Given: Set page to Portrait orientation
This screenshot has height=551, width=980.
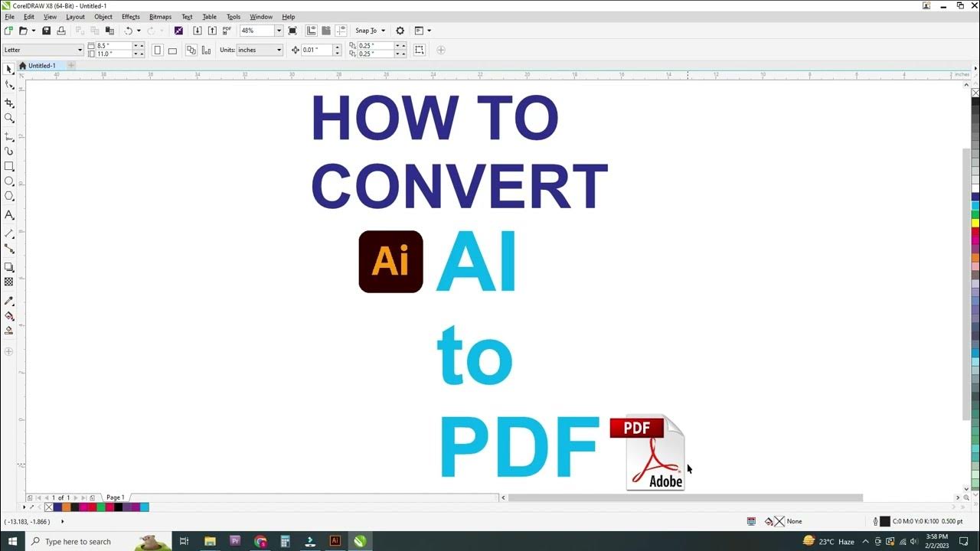Looking at the screenshot, I should tap(157, 50).
